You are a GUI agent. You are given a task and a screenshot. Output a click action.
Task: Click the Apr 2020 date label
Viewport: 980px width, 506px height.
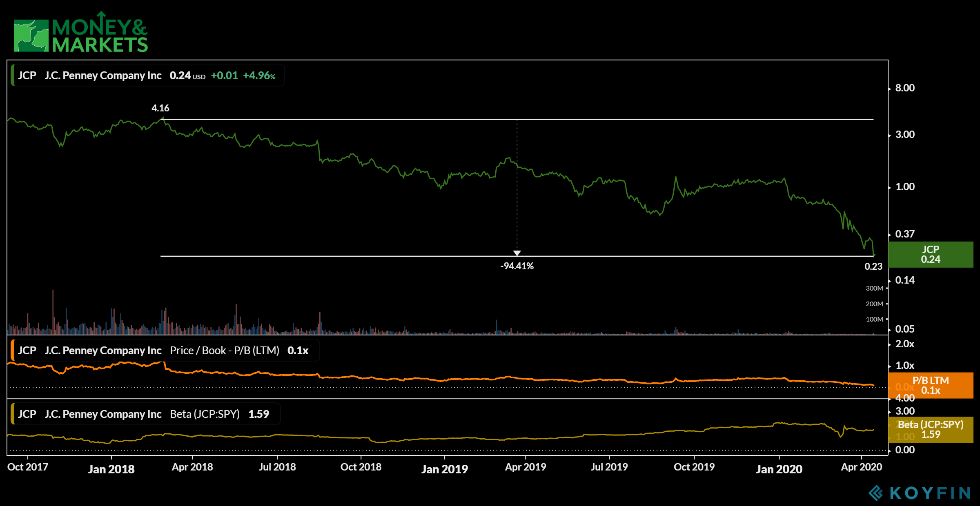[x=862, y=467]
